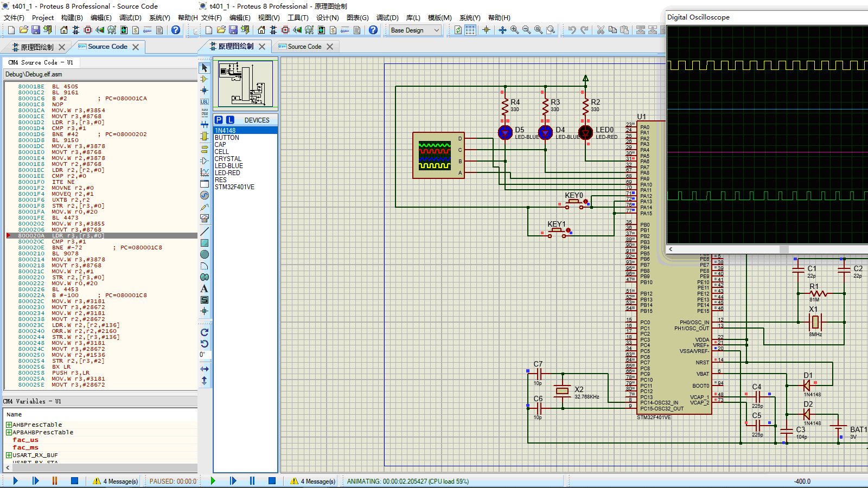
Task: Activate Component Mode in the left toolbar
Action: [205, 80]
